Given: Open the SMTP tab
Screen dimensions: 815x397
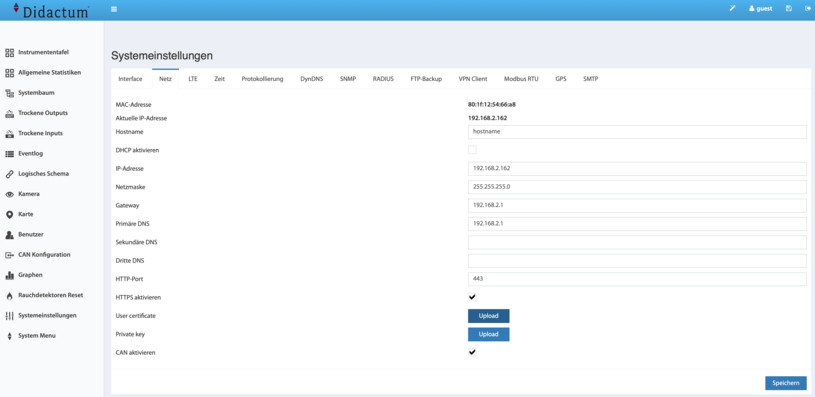Looking at the screenshot, I should coord(590,79).
